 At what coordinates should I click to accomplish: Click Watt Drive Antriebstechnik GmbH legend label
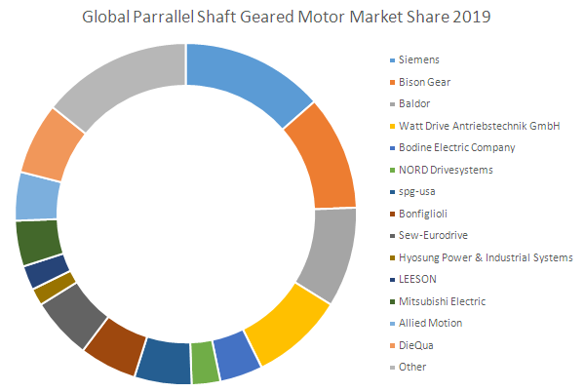pos(475,126)
